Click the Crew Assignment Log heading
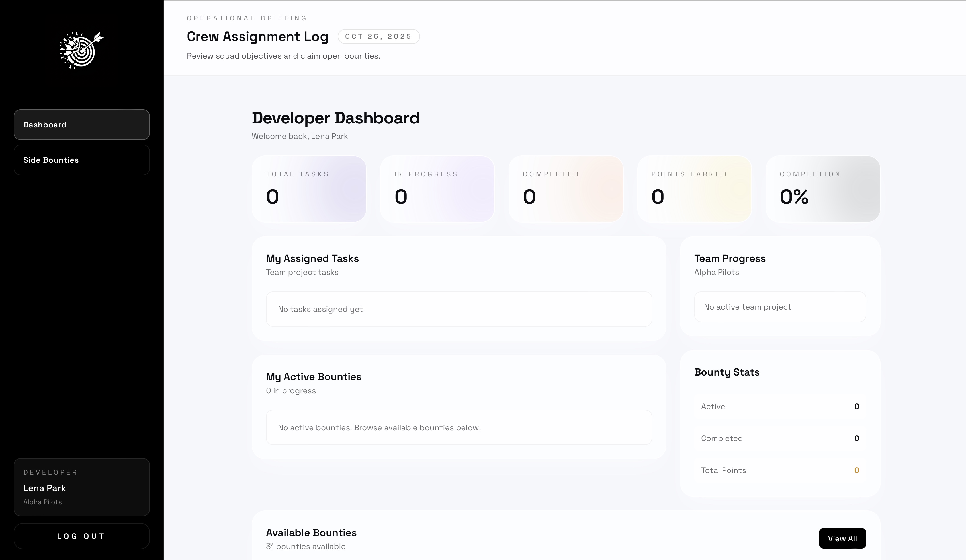Viewport: 966px width, 560px height. [x=257, y=36]
